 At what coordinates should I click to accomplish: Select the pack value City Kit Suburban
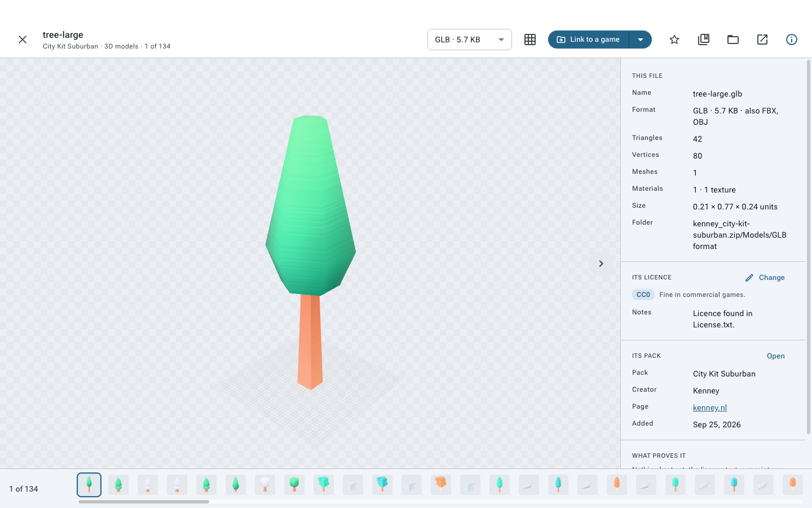[724, 374]
